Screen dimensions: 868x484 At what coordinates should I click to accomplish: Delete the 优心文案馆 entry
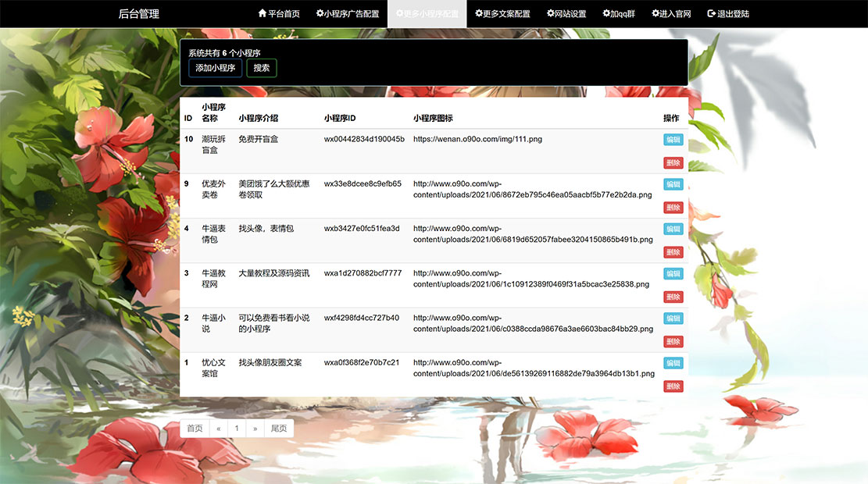[x=672, y=386]
